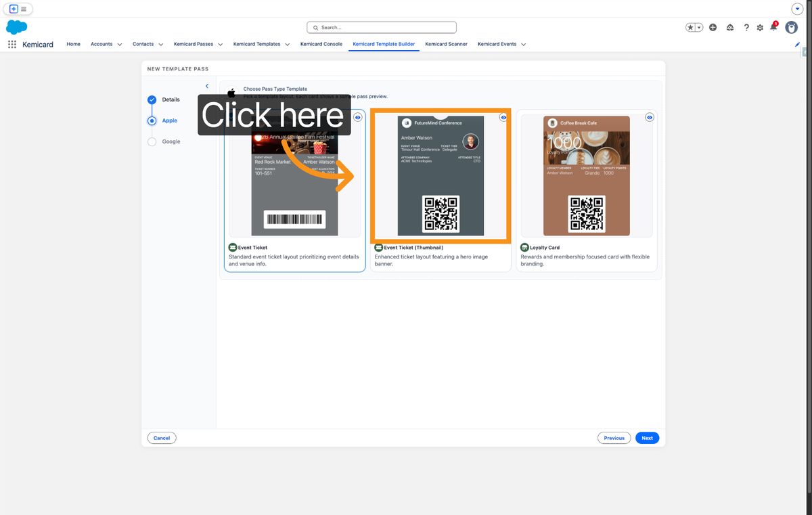The width and height of the screenshot is (812, 515).
Task: Toggle preview eye on Loyalty Card
Action: pos(650,117)
